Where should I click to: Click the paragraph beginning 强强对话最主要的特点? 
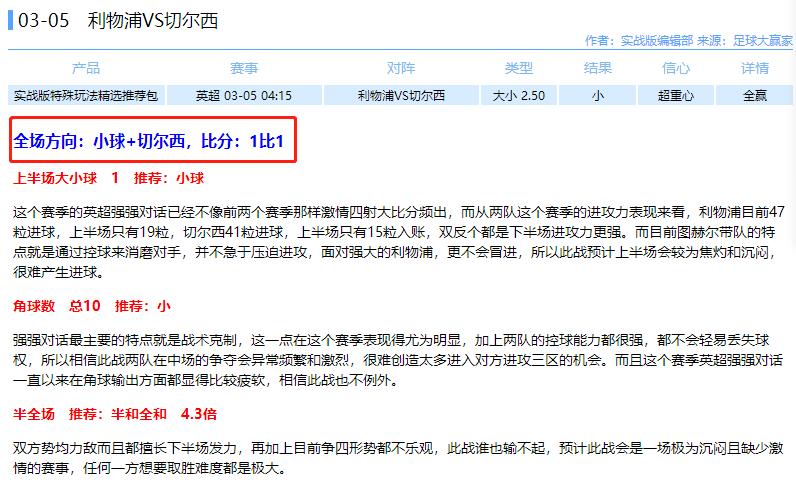(398, 360)
